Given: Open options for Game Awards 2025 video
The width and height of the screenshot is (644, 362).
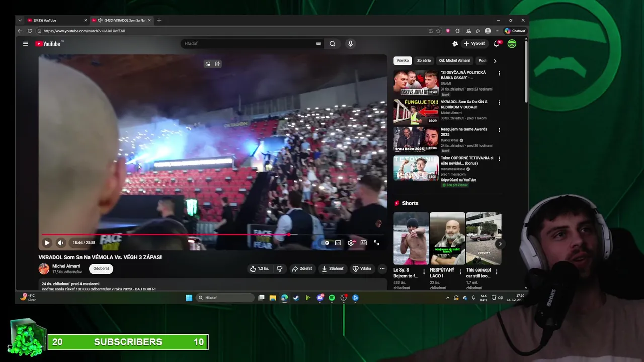Looking at the screenshot, I should tap(499, 130).
